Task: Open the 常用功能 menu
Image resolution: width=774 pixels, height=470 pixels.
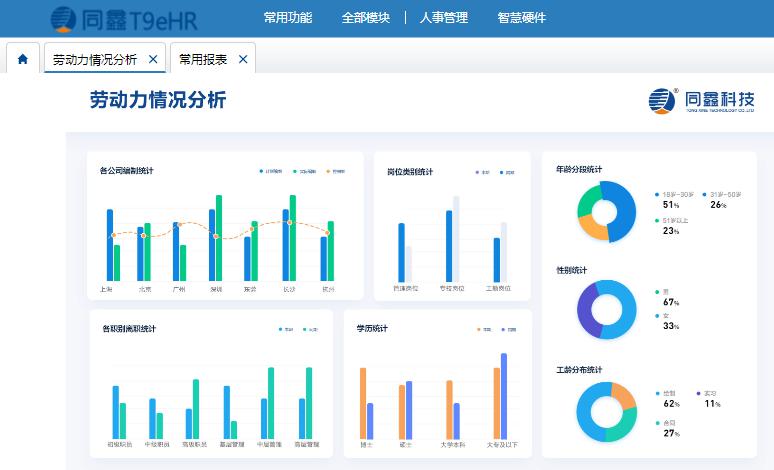Action: coord(288,17)
